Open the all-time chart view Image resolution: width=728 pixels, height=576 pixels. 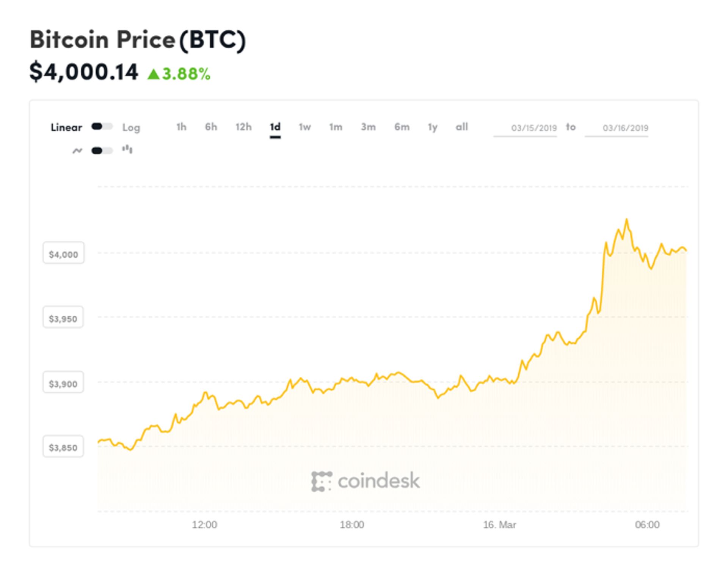[461, 128]
